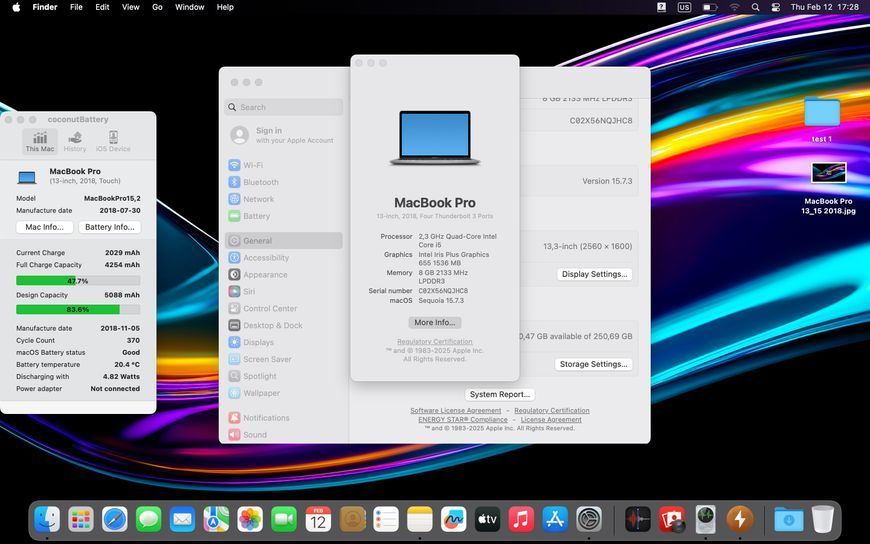
Task: Click the 83.6% design capacity bar
Action: (x=78, y=309)
